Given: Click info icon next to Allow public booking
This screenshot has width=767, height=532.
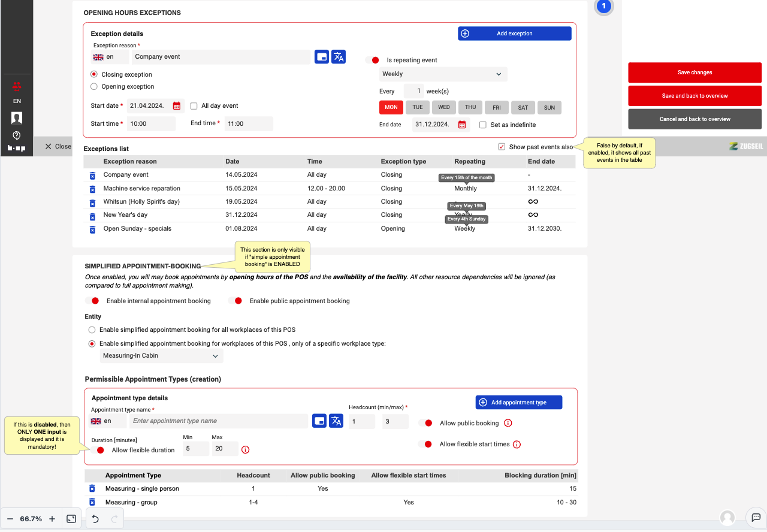Looking at the screenshot, I should (x=508, y=423).
